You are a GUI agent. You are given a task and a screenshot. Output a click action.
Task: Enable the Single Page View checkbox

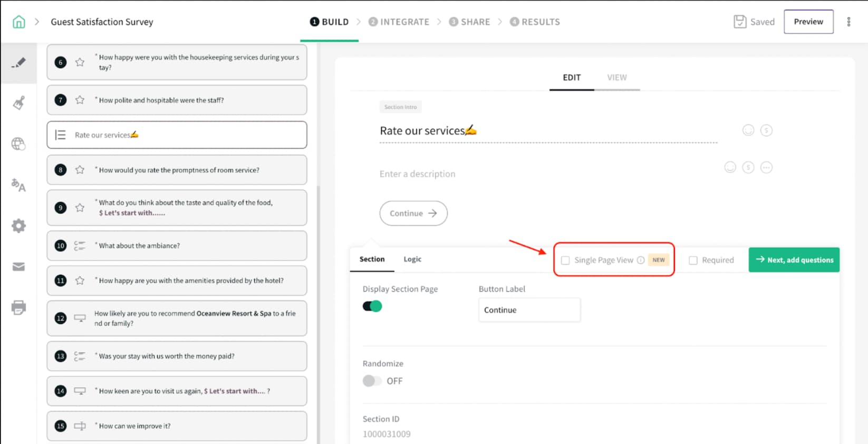pos(565,260)
